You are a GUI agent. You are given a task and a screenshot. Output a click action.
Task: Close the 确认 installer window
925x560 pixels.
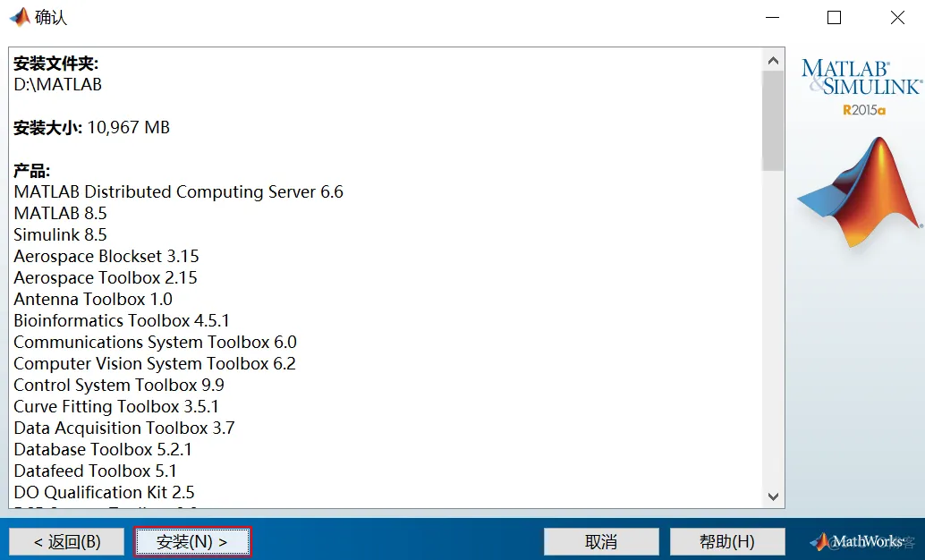click(897, 18)
